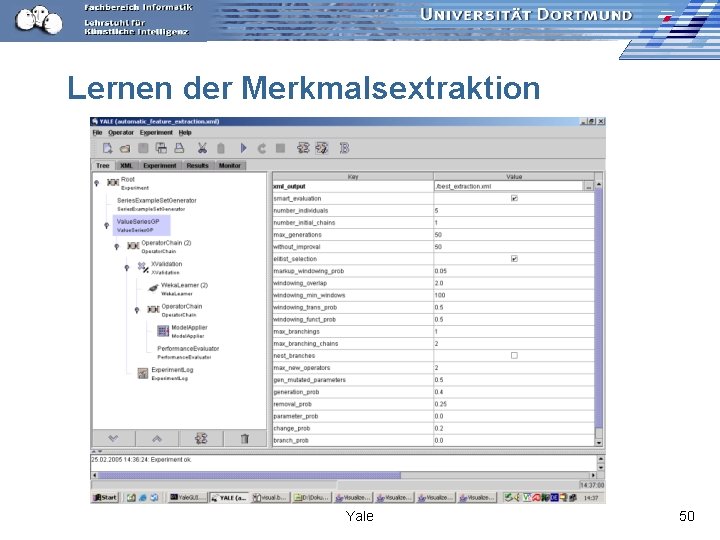Click the outlined B toolbar icon
Image resolution: width=720 pixels, height=540 pixels.
click(344, 148)
